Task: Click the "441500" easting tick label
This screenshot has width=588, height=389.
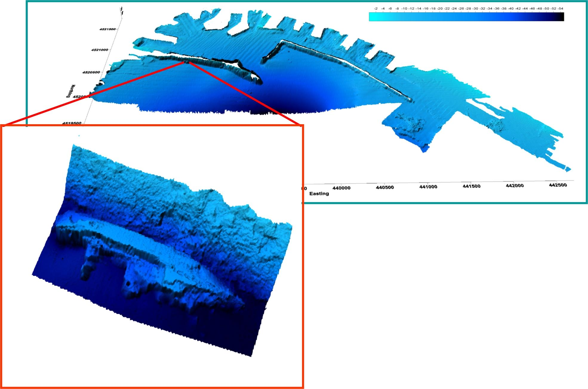Action: tap(472, 186)
